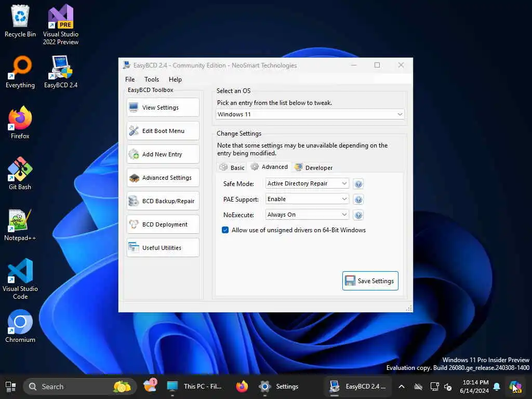
Task: Select the Git Bash desktop icon
Action: [20, 174]
